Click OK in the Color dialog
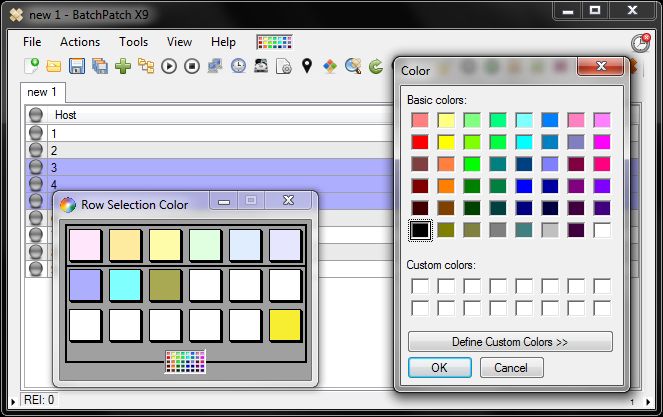The image size is (663, 417). tap(440, 368)
